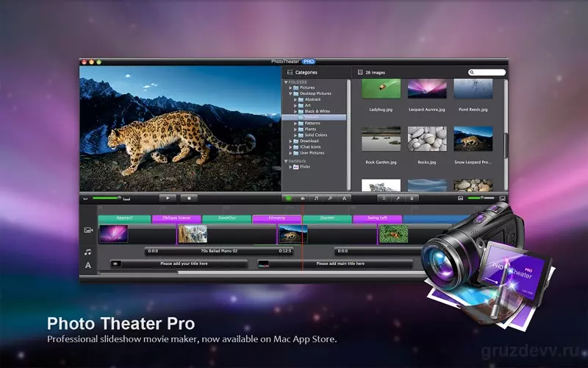Expand the Plants folder
The image size is (588, 368).
coord(295,130)
